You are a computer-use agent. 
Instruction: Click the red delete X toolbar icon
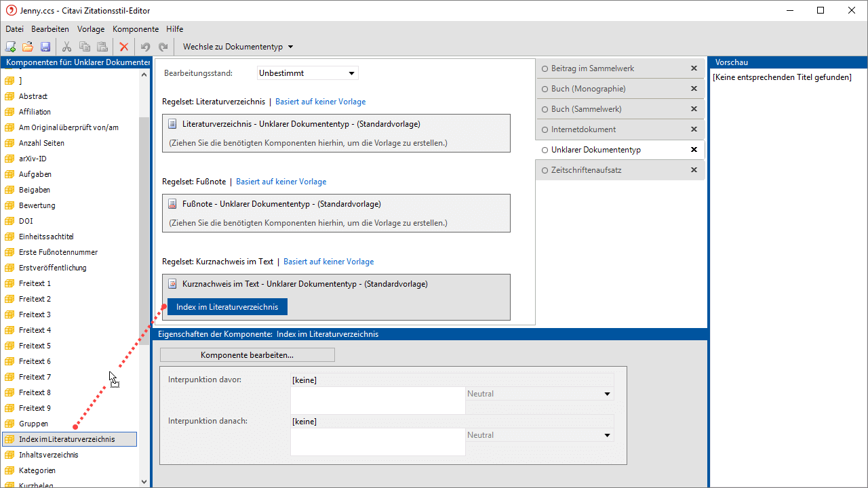pos(124,47)
